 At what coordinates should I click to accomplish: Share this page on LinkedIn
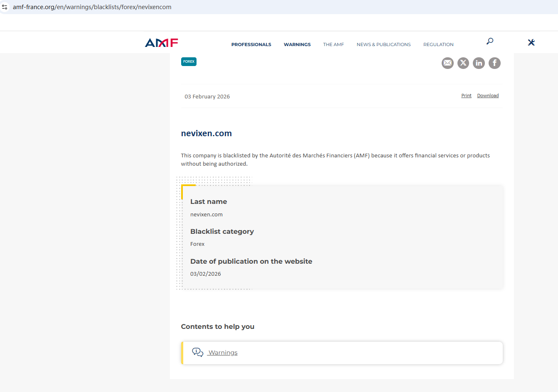tap(479, 63)
